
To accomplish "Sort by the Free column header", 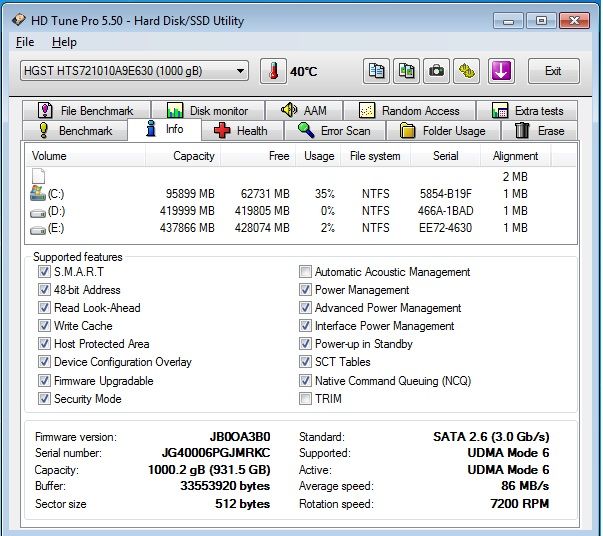I will [x=258, y=156].
